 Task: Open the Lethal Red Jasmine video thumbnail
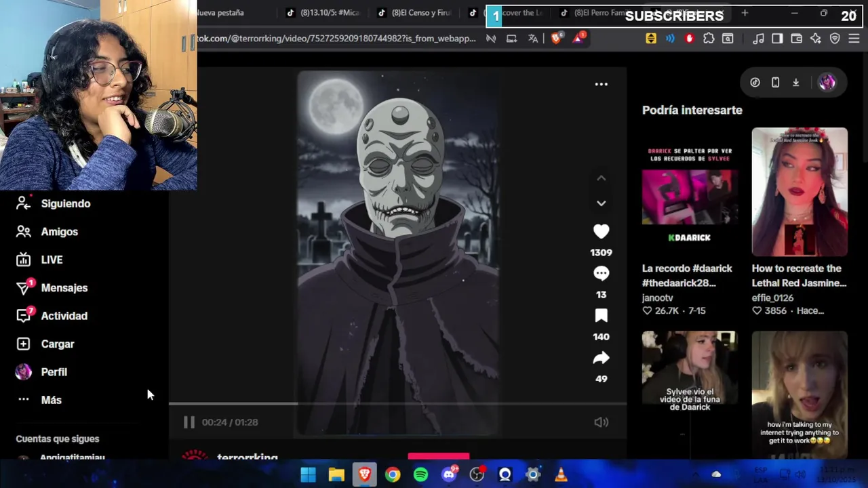800,192
